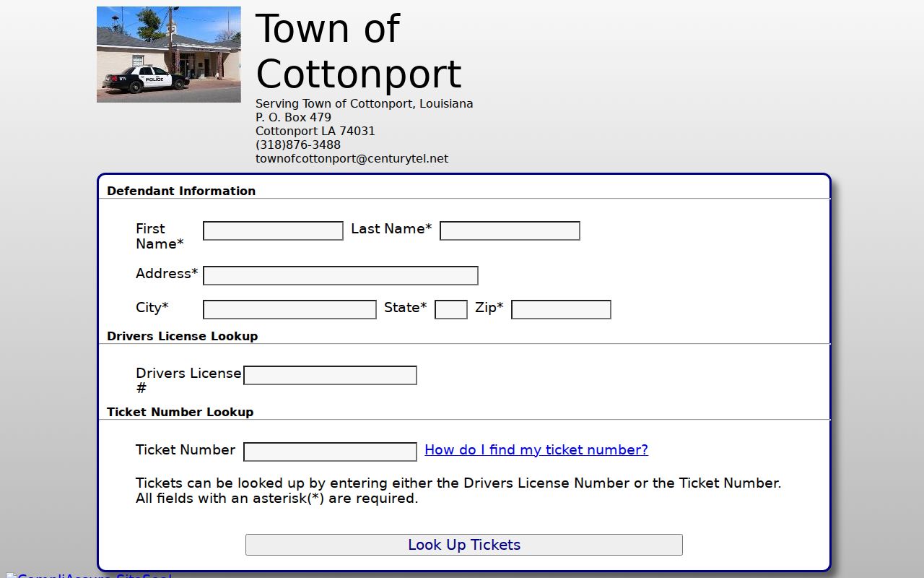Select the email townofcottonport@centurytel.net text
Image resolution: width=924 pixels, height=578 pixels.
(352, 158)
